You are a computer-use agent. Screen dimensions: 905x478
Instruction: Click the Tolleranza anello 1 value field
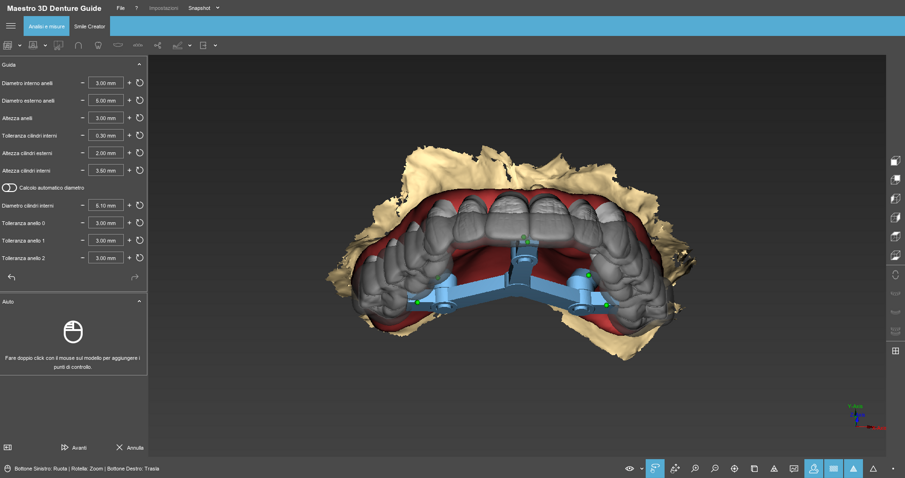[x=106, y=240]
